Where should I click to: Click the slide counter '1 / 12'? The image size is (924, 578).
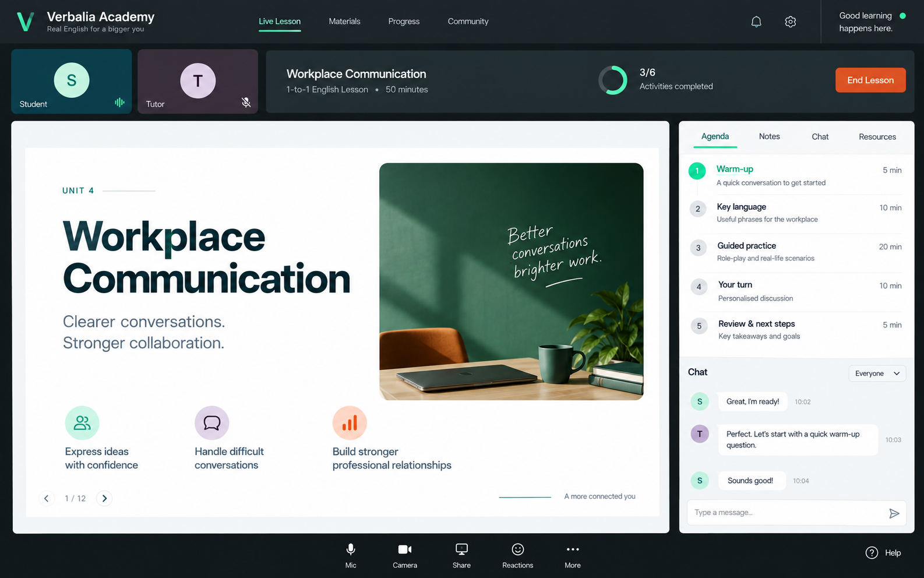75,498
